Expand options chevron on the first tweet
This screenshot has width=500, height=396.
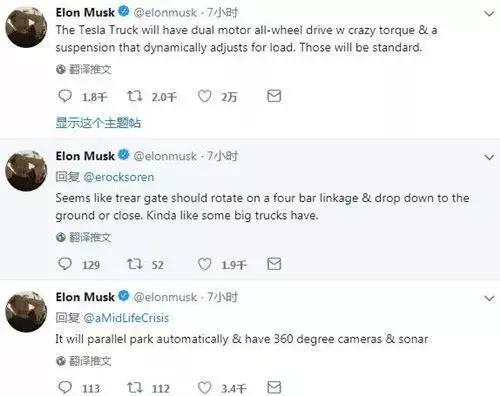tap(489, 14)
